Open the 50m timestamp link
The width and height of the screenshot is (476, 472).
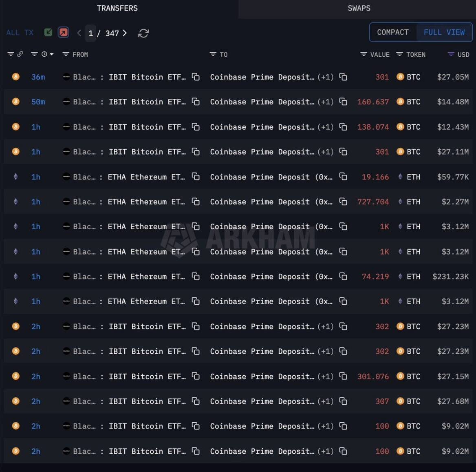pos(38,102)
